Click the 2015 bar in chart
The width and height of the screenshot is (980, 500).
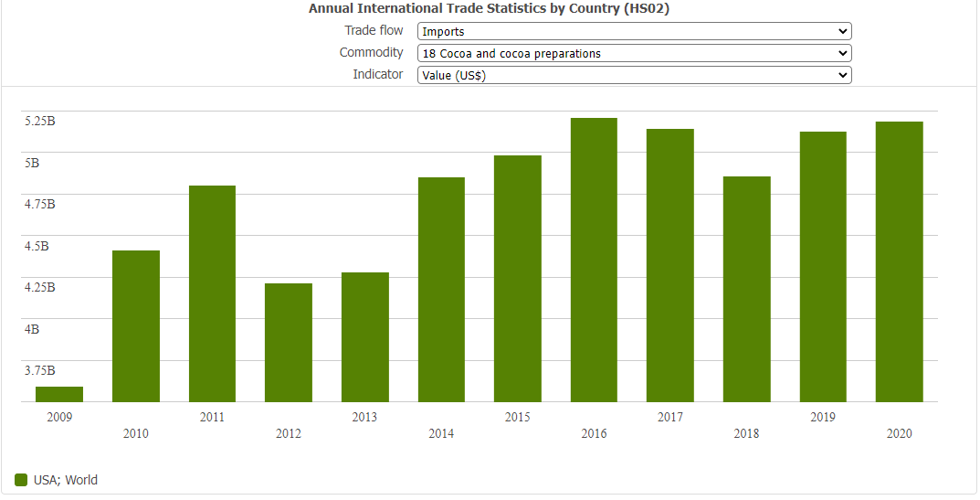point(518,278)
